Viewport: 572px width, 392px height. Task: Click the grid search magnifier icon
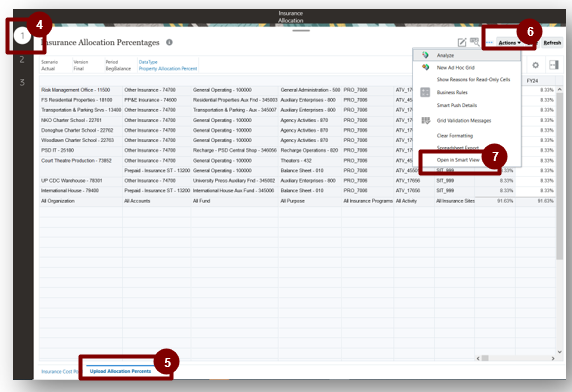pyautogui.click(x=474, y=42)
